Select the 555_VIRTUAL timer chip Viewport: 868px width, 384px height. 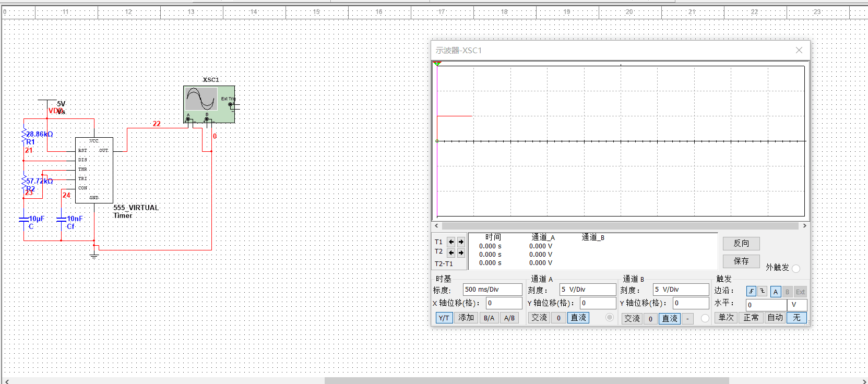pos(94,170)
